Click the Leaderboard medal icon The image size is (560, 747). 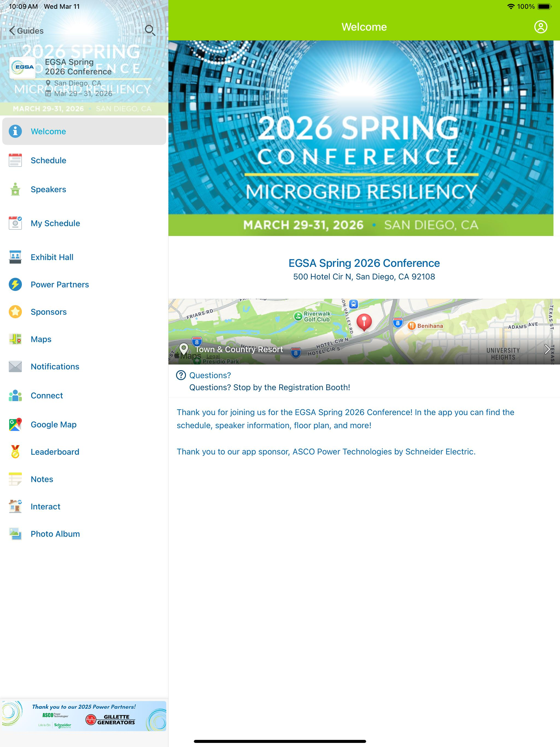(15, 452)
